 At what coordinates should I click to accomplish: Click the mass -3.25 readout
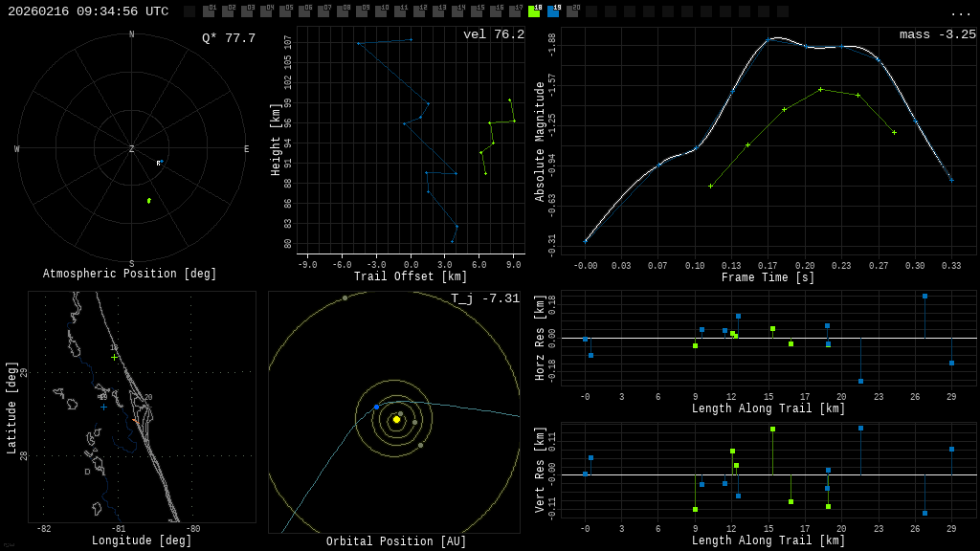(938, 34)
